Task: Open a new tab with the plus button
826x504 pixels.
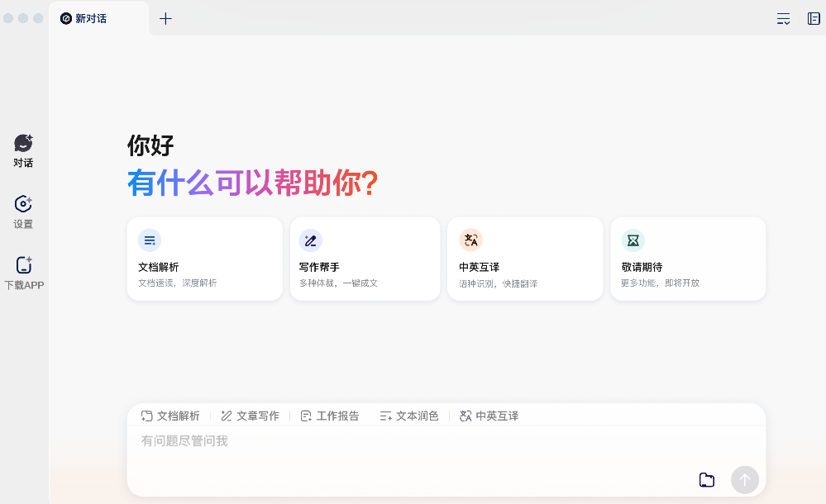Action: click(x=165, y=18)
